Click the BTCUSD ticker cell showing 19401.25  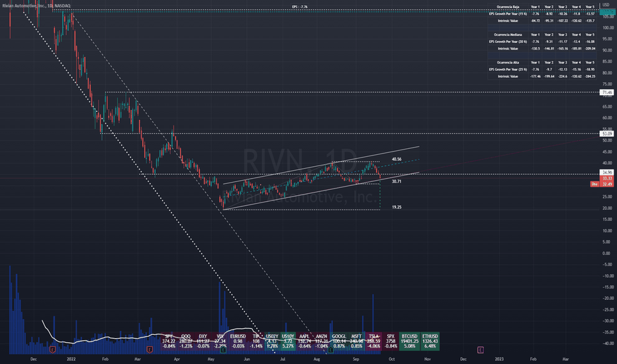pyautogui.click(x=410, y=341)
